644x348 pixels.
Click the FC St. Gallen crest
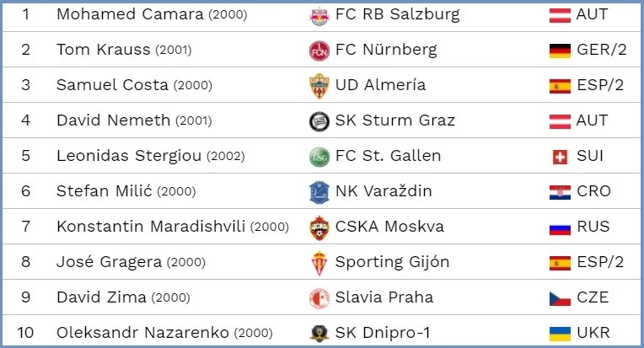tap(319, 157)
